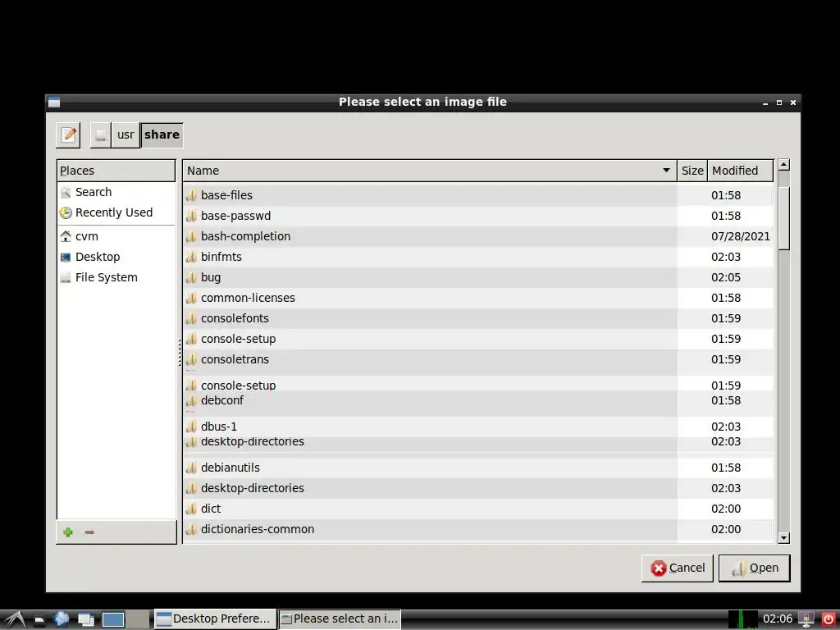Click the Places column header
This screenshot has width=840, height=630.
point(116,171)
